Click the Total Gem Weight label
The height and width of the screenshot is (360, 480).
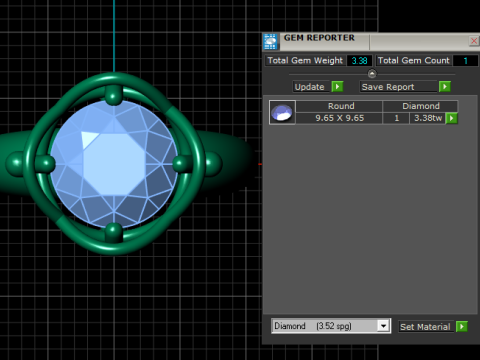click(305, 61)
